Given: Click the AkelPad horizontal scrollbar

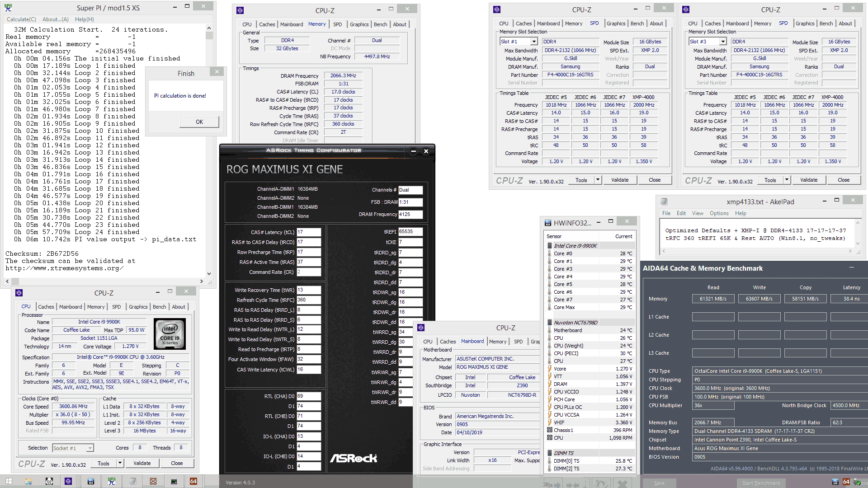Looking at the screenshot, I should pos(758,251).
